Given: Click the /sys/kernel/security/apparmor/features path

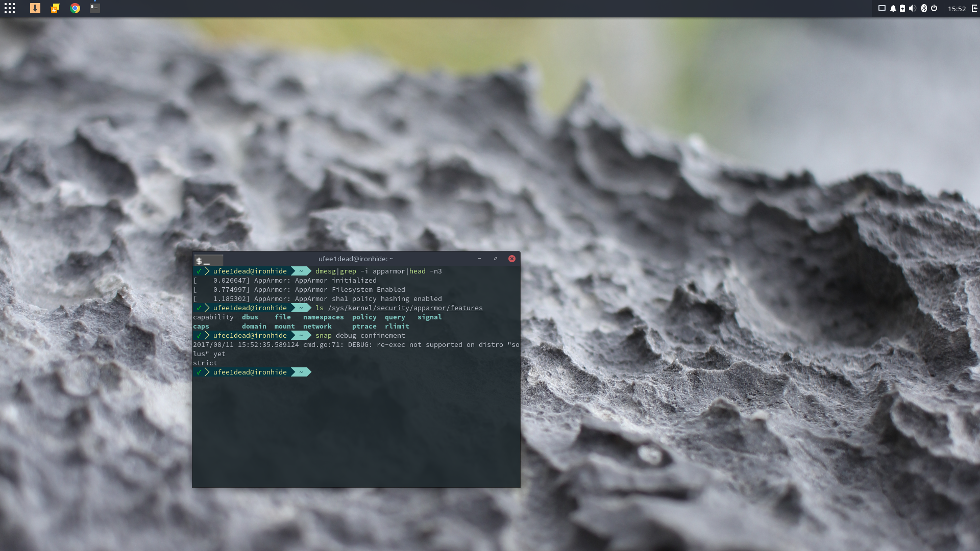Looking at the screenshot, I should coord(405,308).
